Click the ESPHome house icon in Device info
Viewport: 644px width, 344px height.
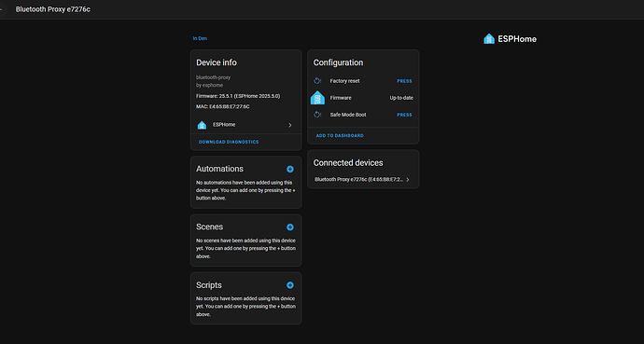202,125
